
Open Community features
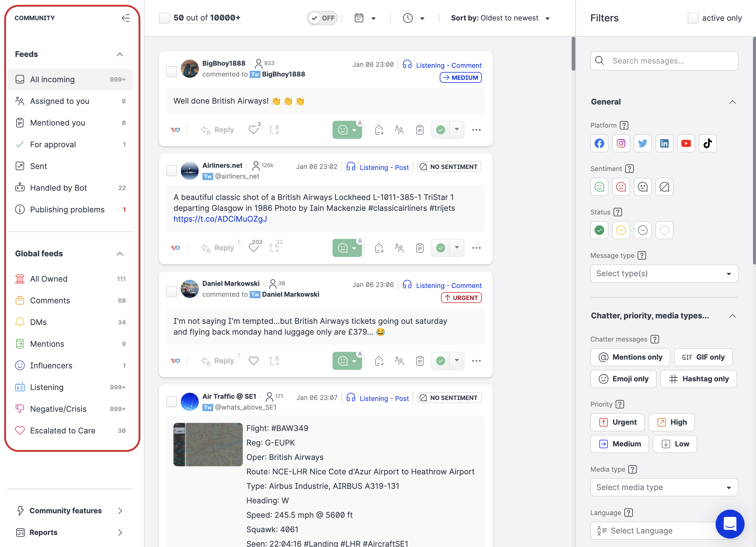tap(66, 510)
